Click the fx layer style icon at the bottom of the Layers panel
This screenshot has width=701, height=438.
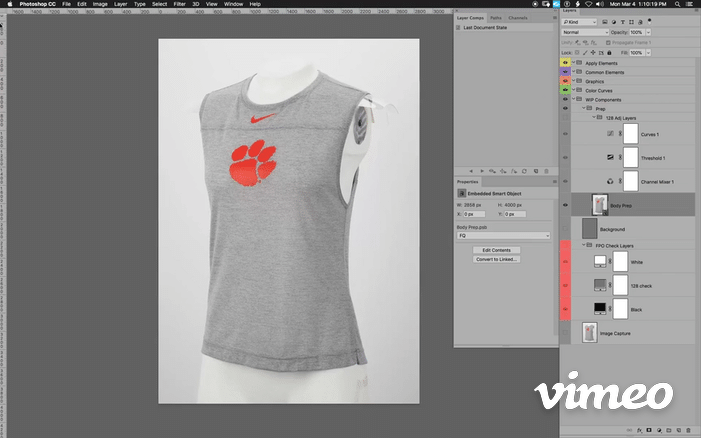tap(640, 430)
